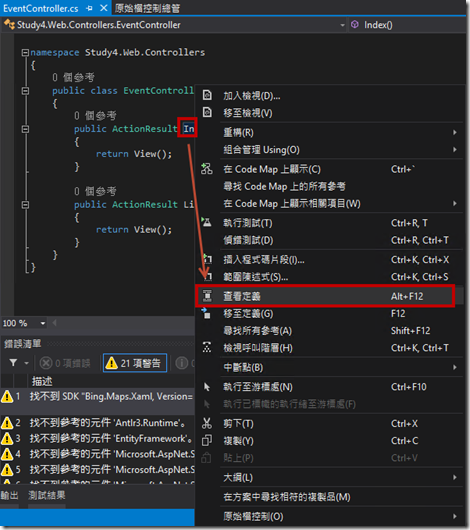The height and width of the screenshot is (530, 470).
Task: Toggle the messages info filter button
Action: click(184, 363)
